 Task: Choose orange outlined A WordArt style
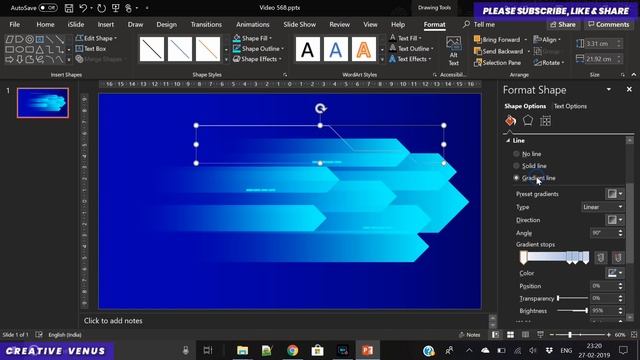pyautogui.click(x=364, y=49)
